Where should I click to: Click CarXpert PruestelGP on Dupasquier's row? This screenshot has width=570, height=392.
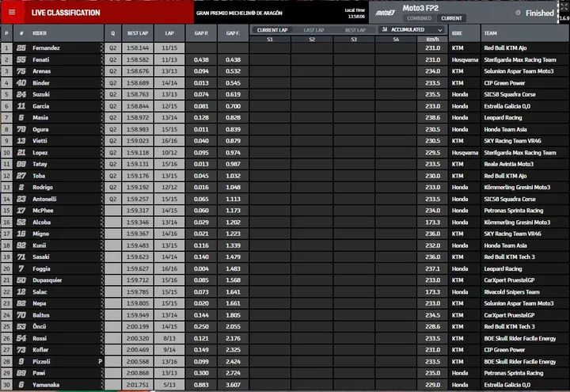click(509, 280)
